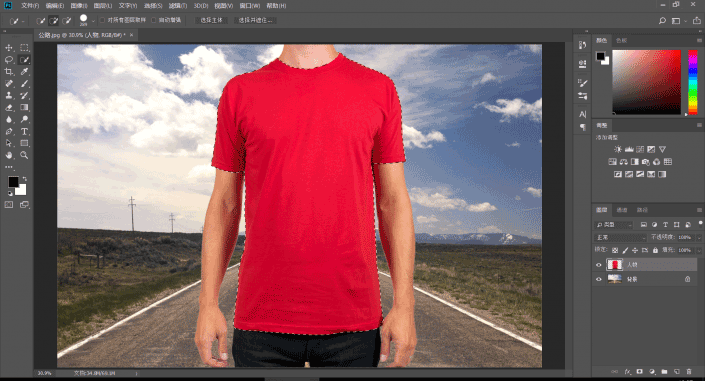Open the brush size picker dropdown

click(x=93, y=21)
